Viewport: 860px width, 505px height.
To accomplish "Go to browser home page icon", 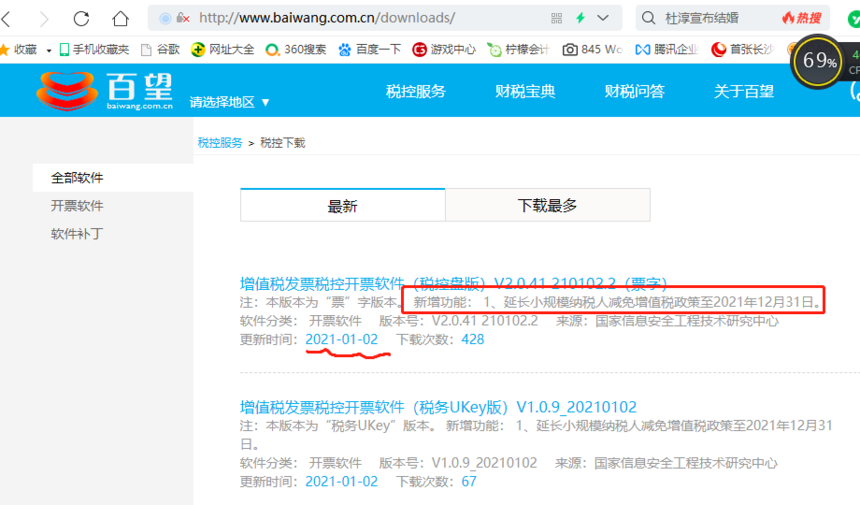I will (x=120, y=18).
